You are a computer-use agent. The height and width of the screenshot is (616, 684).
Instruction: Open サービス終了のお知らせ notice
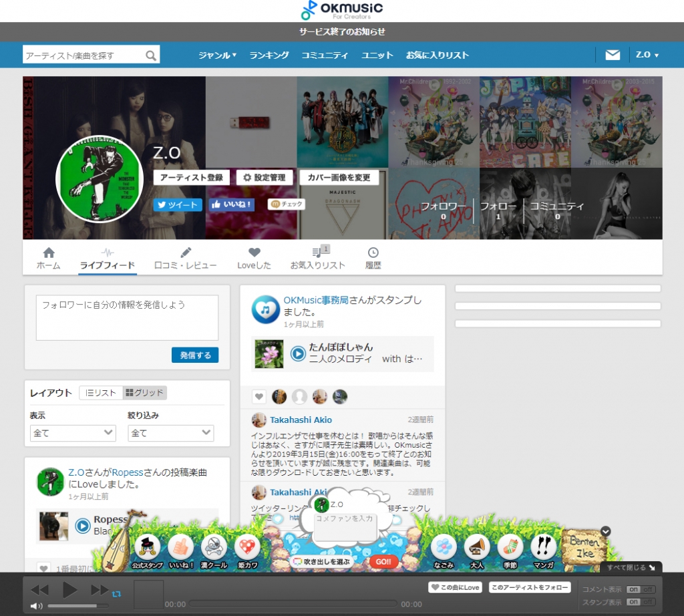[x=342, y=31]
